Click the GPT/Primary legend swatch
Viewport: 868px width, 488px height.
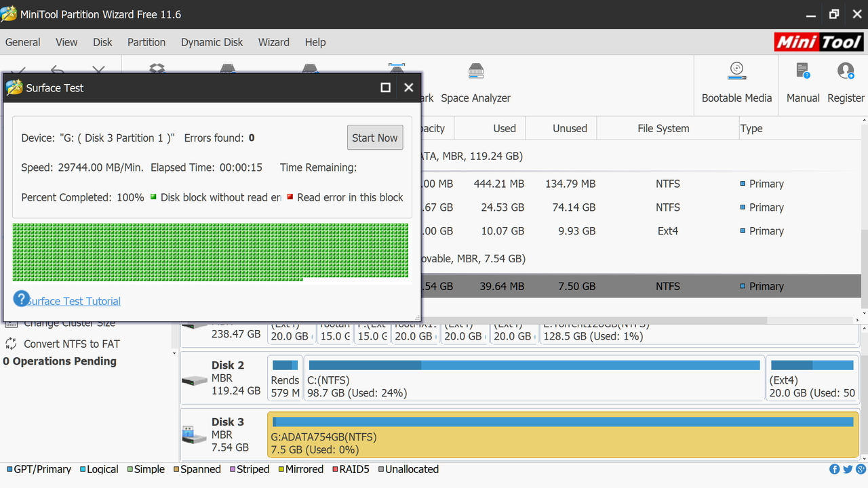[x=10, y=469]
